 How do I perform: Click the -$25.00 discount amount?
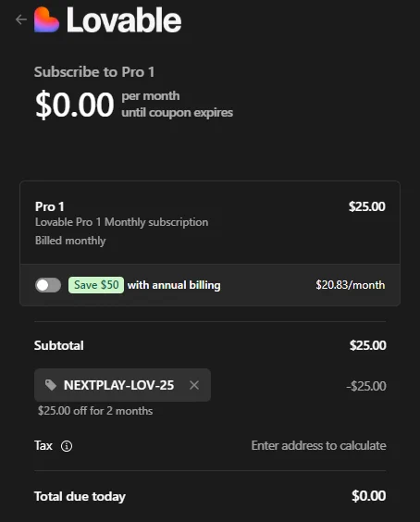click(366, 386)
